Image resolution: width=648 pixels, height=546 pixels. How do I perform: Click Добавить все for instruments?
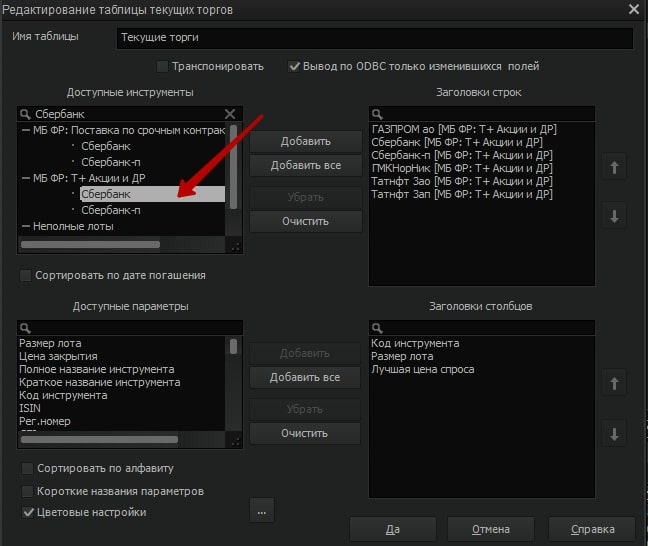click(306, 165)
